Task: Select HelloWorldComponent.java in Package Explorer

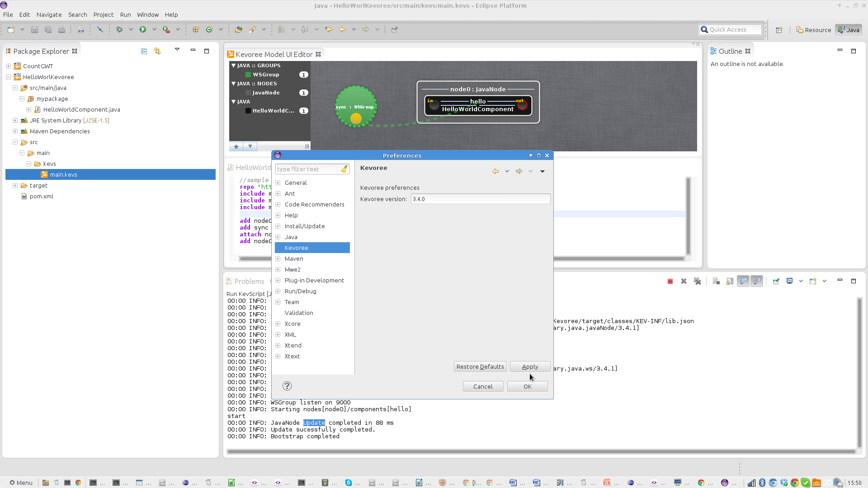Action: [82, 110]
